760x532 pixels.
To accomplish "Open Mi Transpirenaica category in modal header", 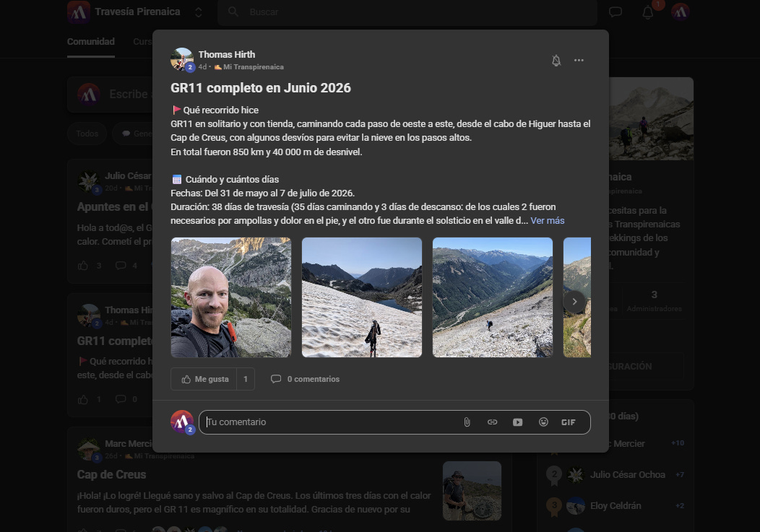I will (x=249, y=67).
